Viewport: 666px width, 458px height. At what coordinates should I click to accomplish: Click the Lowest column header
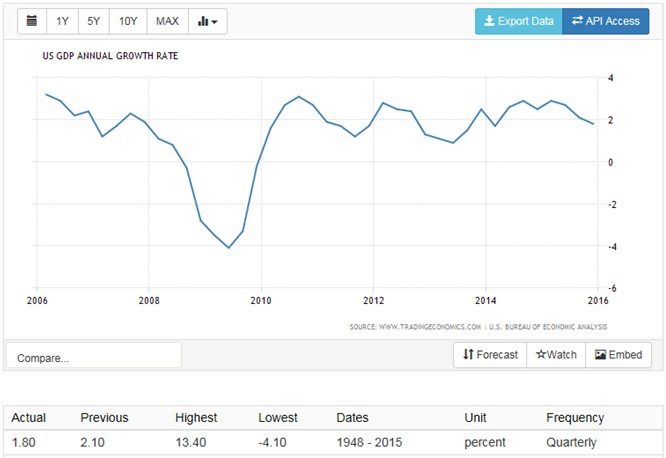click(x=278, y=418)
